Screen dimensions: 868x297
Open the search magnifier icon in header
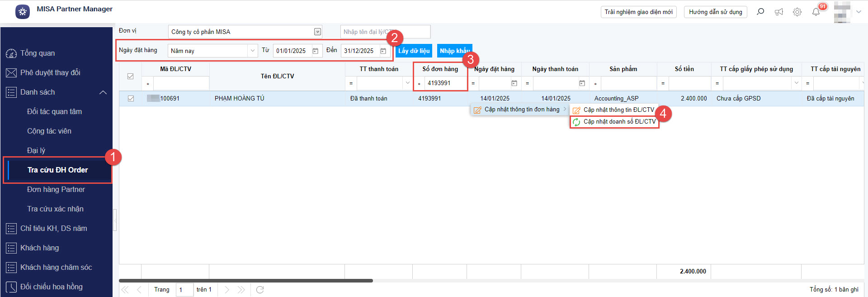[x=760, y=12]
